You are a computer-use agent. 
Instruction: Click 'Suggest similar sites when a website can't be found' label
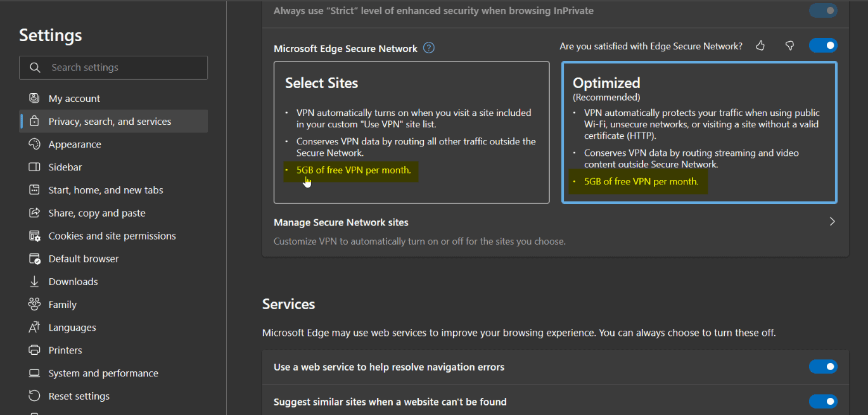(390, 402)
